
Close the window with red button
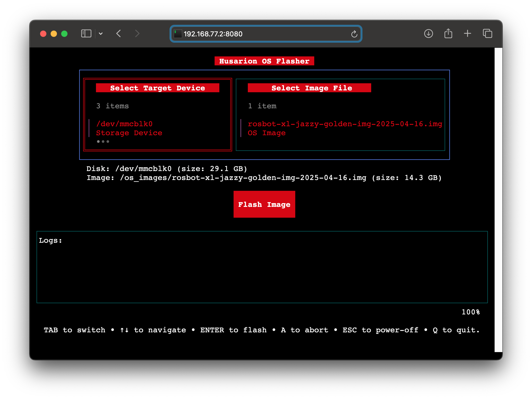click(43, 34)
